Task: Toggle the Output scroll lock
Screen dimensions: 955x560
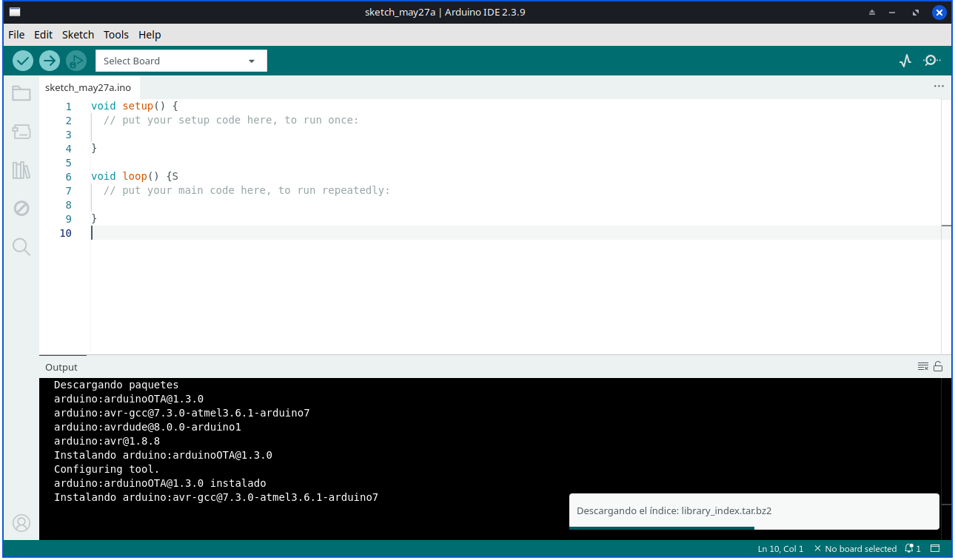Action: [938, 367]
